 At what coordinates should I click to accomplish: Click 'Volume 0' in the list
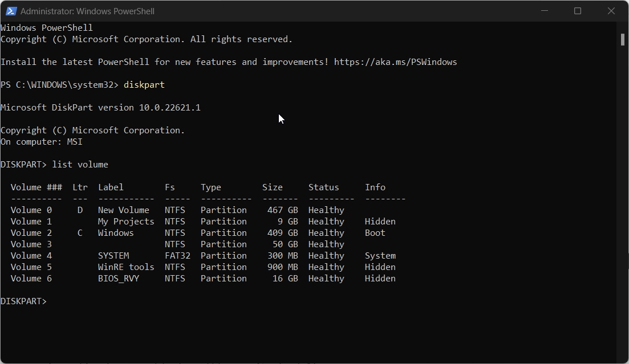pos(31,210)
